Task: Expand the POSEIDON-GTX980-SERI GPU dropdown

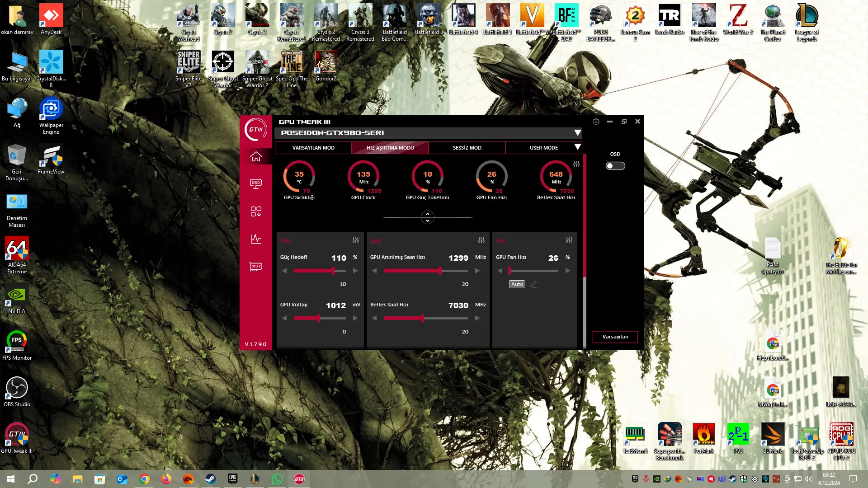Action: (577, 133)
